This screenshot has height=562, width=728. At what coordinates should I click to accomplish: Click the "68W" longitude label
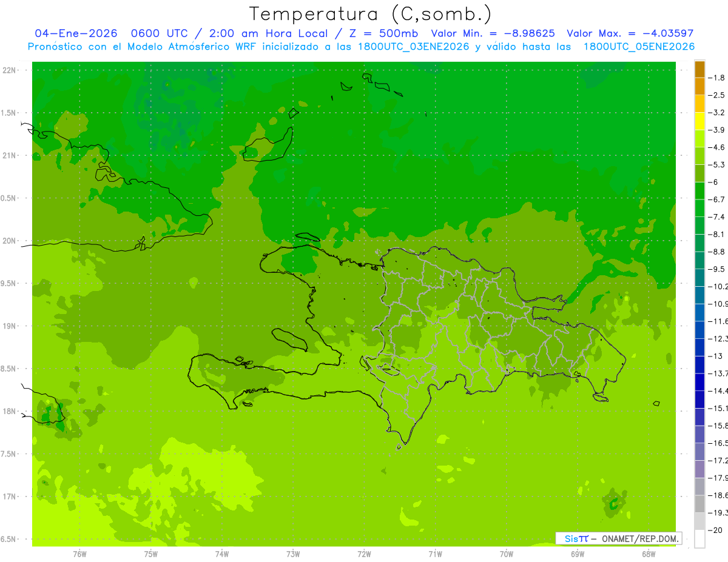tap(649, 554)
